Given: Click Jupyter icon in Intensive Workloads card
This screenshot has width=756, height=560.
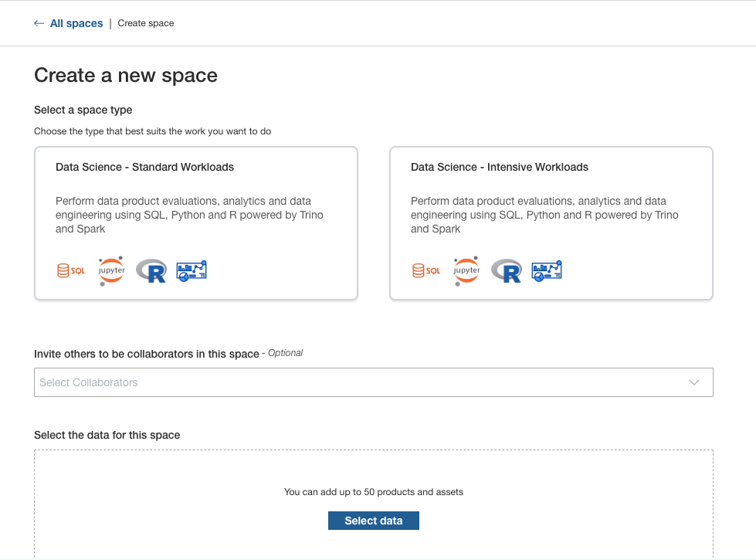Looking at the screenshot, I should [x=466, y=271].
